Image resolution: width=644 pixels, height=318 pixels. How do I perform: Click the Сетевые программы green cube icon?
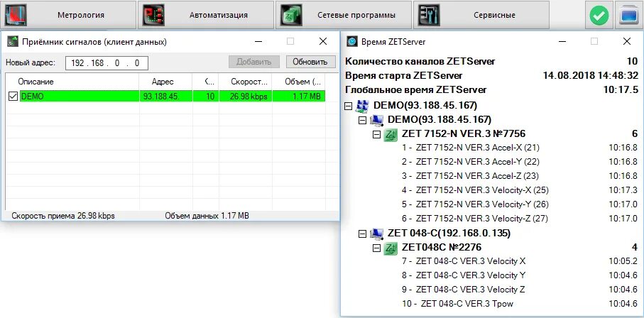click(x=291, y=15)
